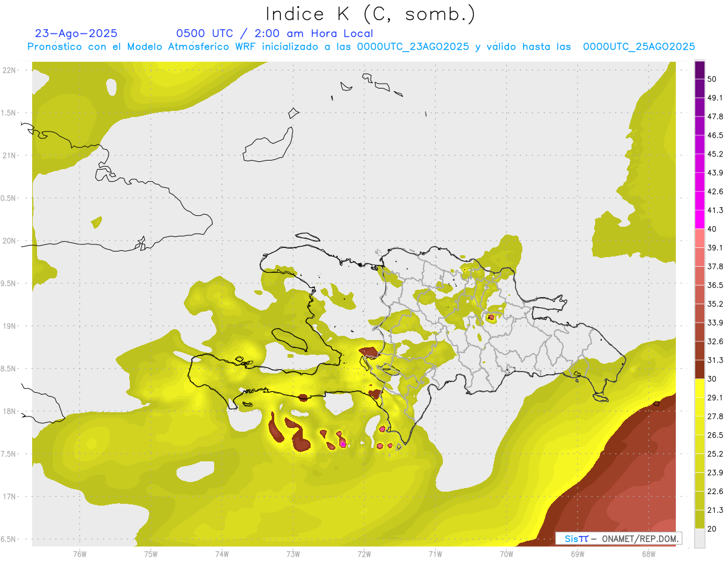The image size is (728, 562).
Task: Select the date '23-Ago-2025'
Action: click(76, 33)
